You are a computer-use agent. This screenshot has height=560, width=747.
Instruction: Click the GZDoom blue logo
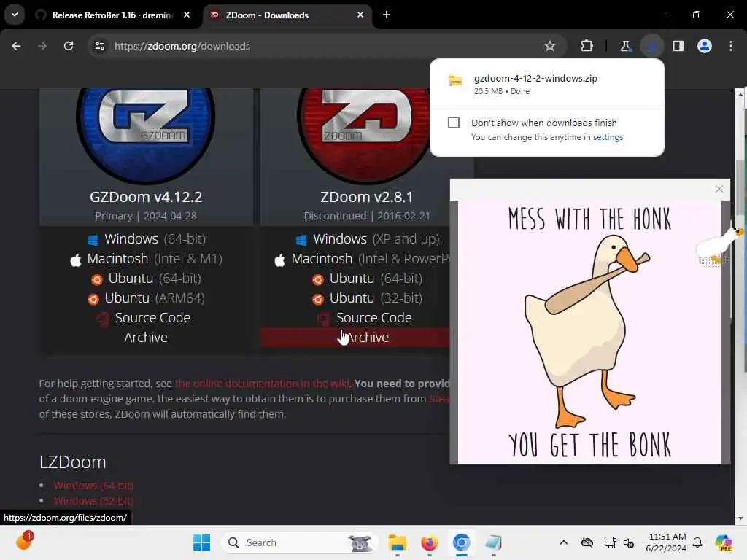click(x=146, y=135)
